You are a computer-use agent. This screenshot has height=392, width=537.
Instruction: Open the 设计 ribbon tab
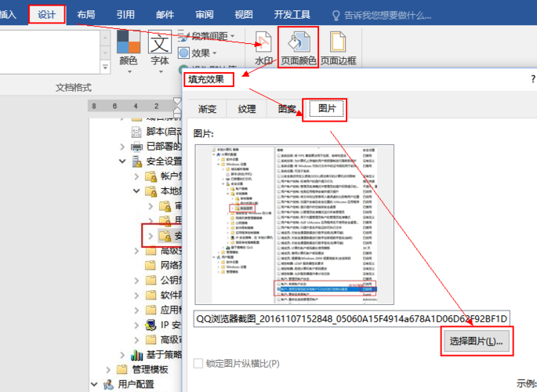pos(46,15)
